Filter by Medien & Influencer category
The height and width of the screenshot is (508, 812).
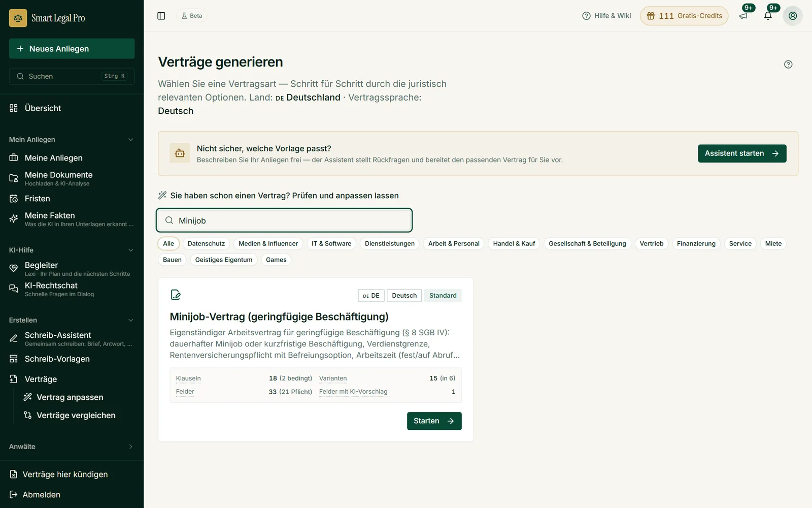pos(268,244)
